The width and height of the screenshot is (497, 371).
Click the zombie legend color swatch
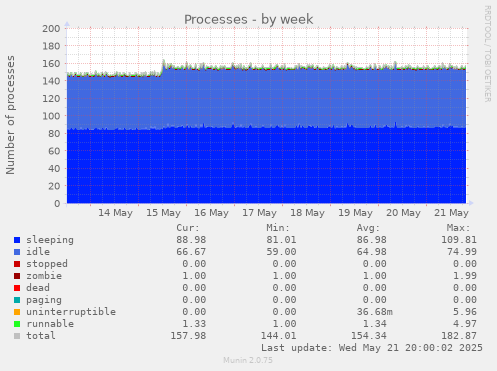17,276
